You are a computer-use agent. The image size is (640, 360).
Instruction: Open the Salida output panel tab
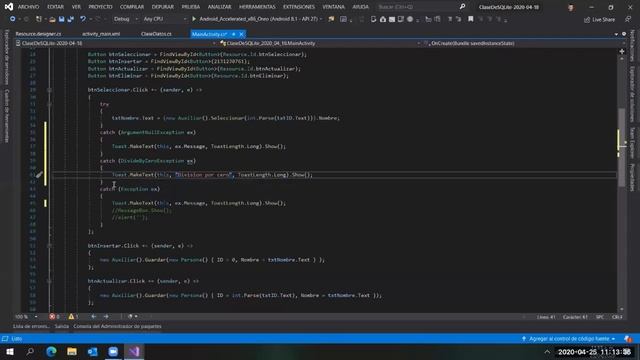[62, 327]
